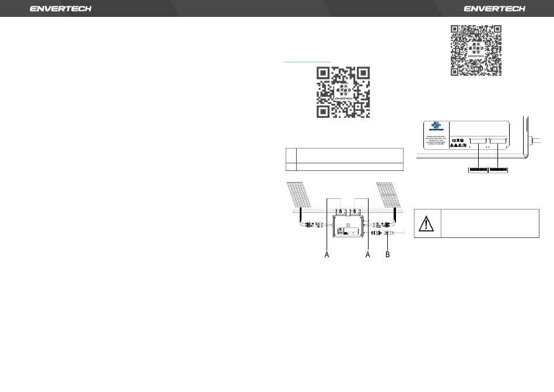Open the blue underlined link above the QR code

307,61
